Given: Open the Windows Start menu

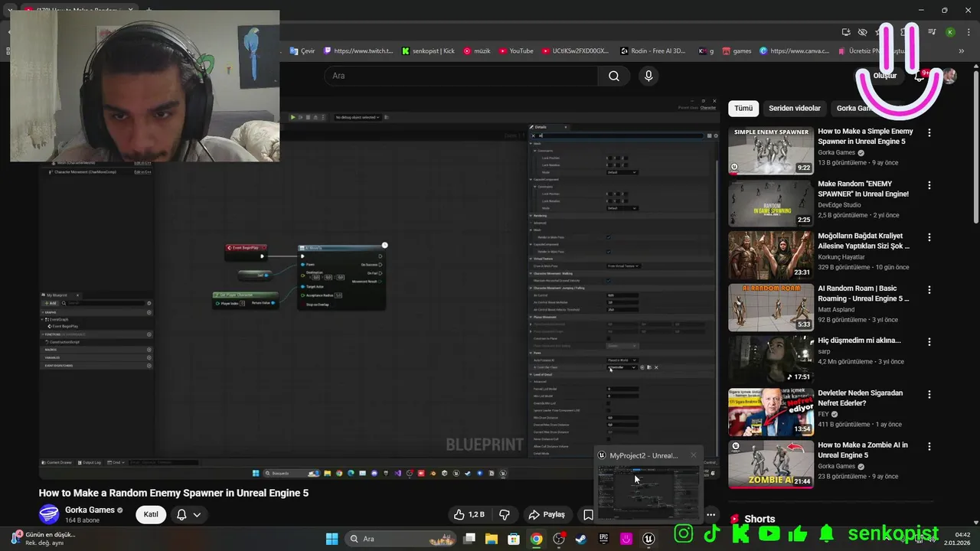Looking at the screenshot, I should pyautogui.click(x=332, y=539).
